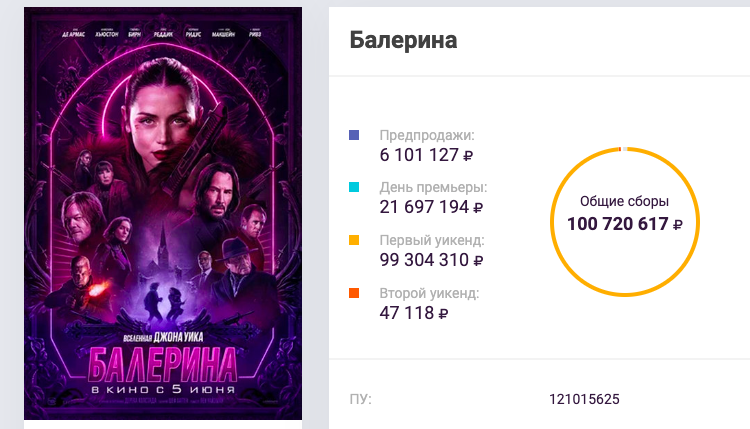This screenshot has height=429, width=750.
Task: Click the second weekend amount 47 118
Action: pyautogui.click(x=406, y=313)
